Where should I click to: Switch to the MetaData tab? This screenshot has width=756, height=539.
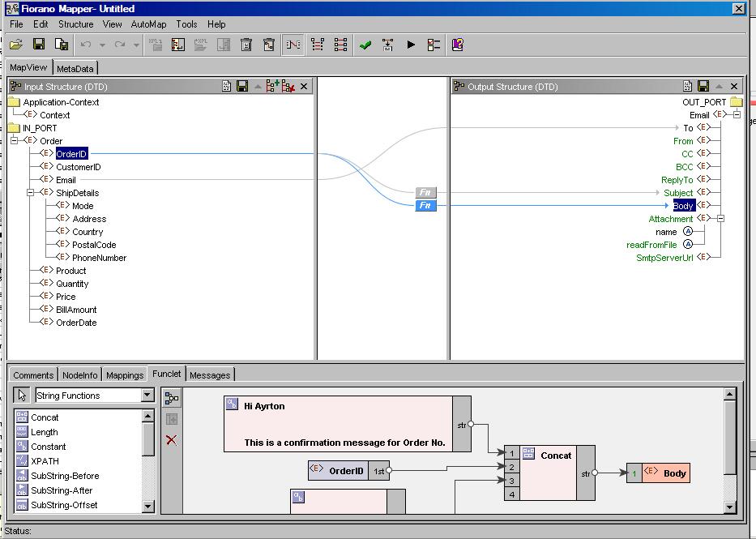click(75, 68)
